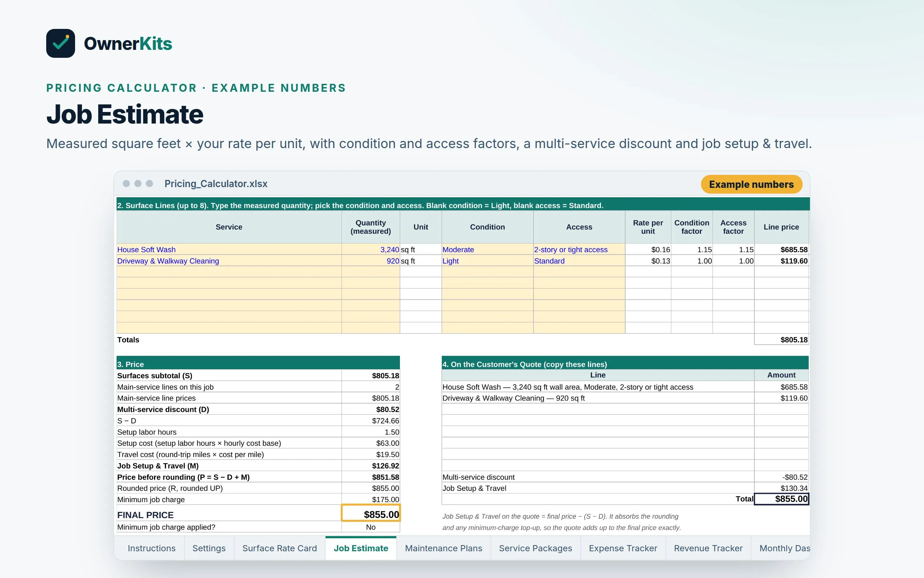The width and height of the screenshot is (924, 578).
Task: Click the Surfaces subtotal (S) label
Action: pos(154,375)
